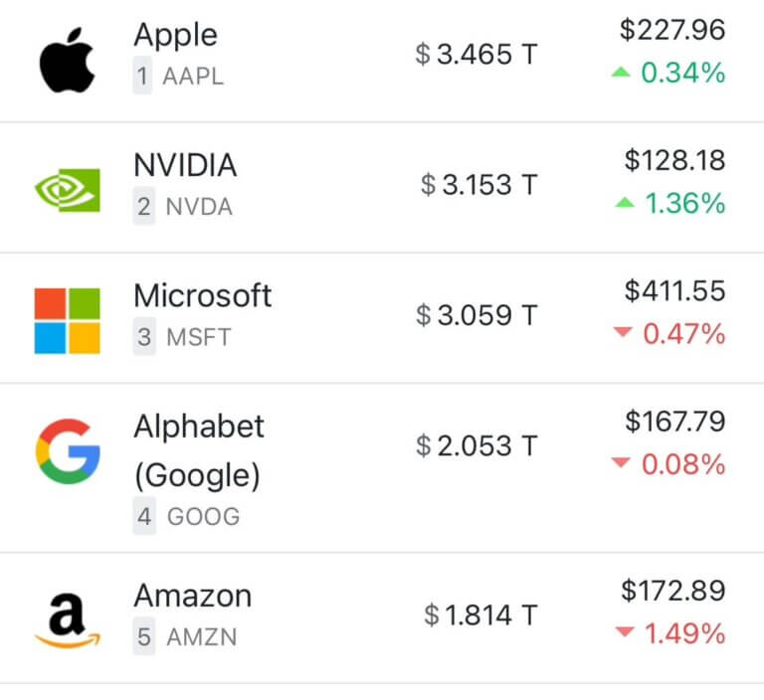Click Amazon's $1.814 T market cap

[x=480, y=615]
